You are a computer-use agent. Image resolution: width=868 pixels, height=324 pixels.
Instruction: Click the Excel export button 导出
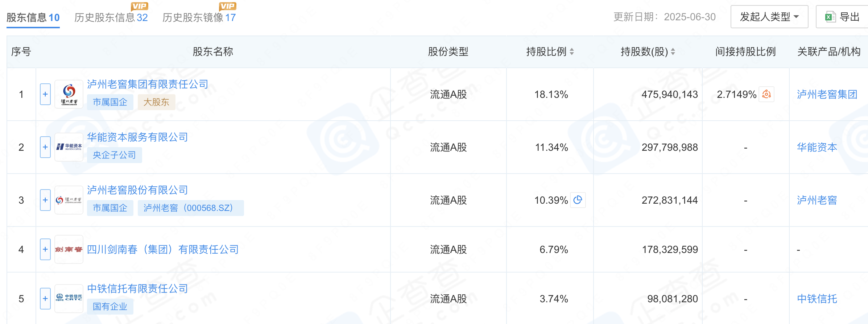point(842,17)
